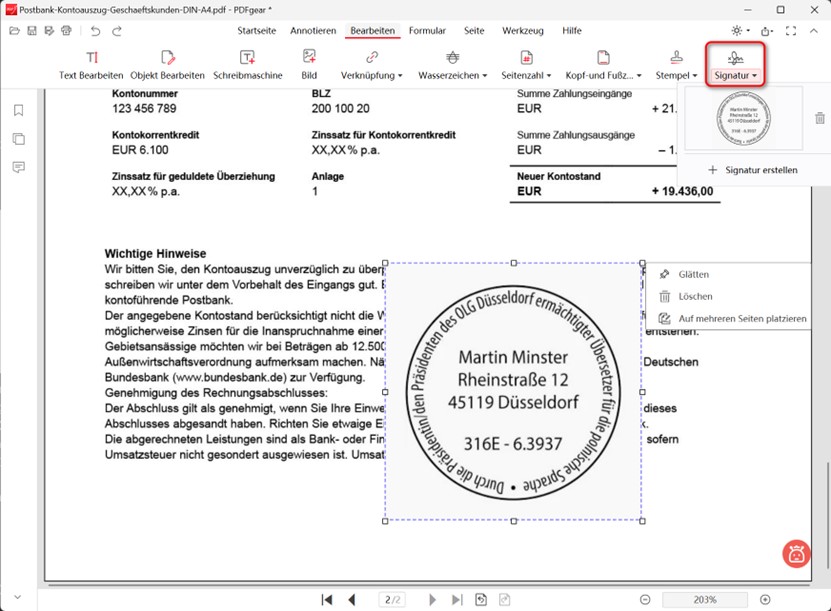Viewport: 831px width, 611px height.
Task: Open the Formular tab
Action: coord(427,31)
